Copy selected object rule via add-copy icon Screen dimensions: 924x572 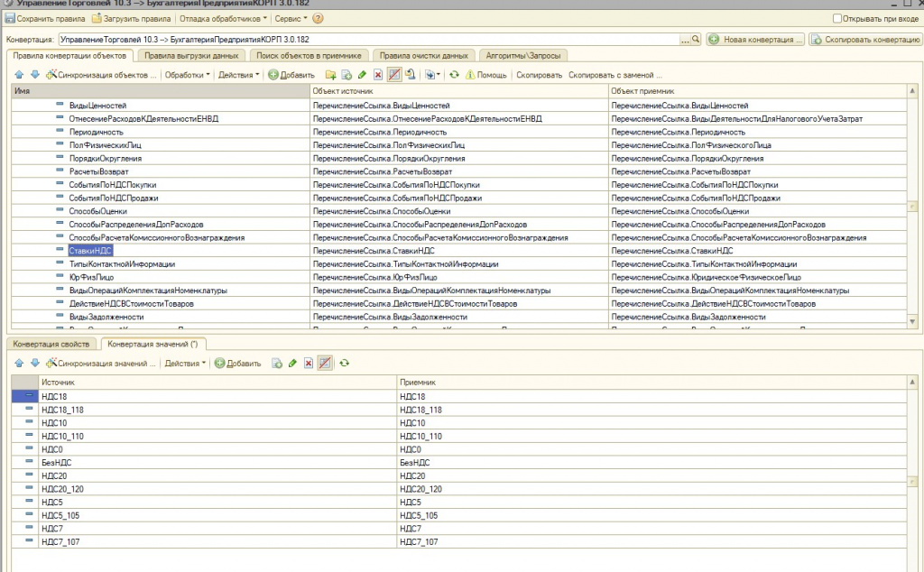[346, 75]
